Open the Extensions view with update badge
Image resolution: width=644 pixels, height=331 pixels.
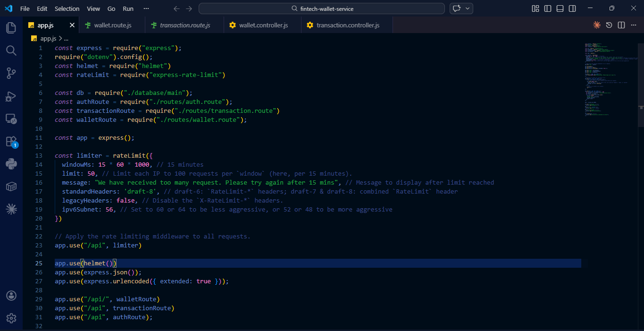pos(11,142)
